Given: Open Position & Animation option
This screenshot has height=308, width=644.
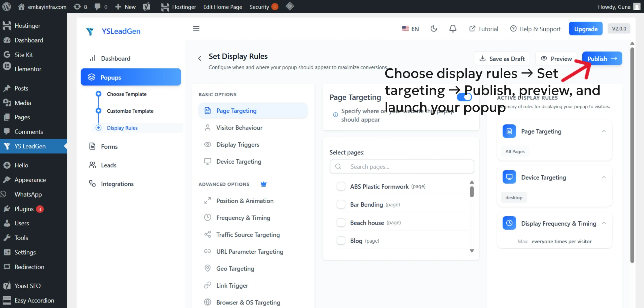Looking at the screenshot, I should (x=245, y=201).
